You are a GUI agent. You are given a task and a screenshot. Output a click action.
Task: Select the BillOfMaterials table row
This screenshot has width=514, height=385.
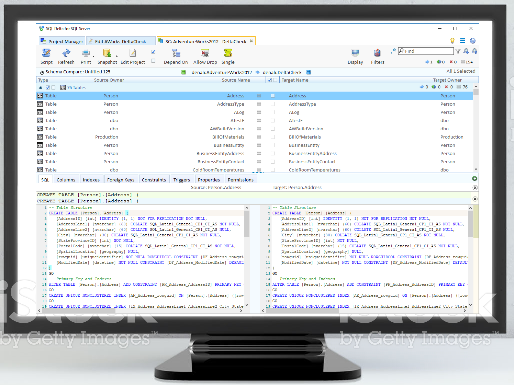(255, 137)
